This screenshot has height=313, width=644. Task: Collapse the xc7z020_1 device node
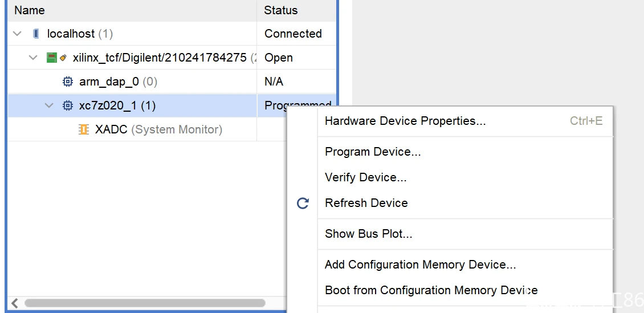(x=50, y=105)
